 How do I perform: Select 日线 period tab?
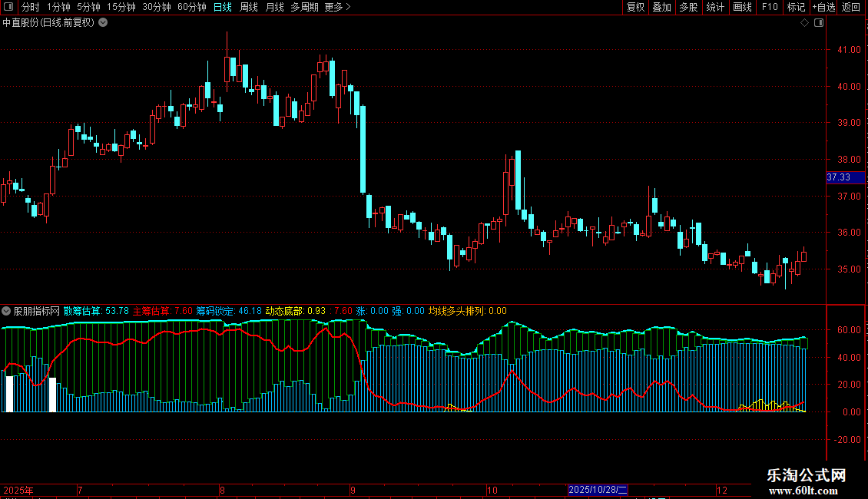223,7
